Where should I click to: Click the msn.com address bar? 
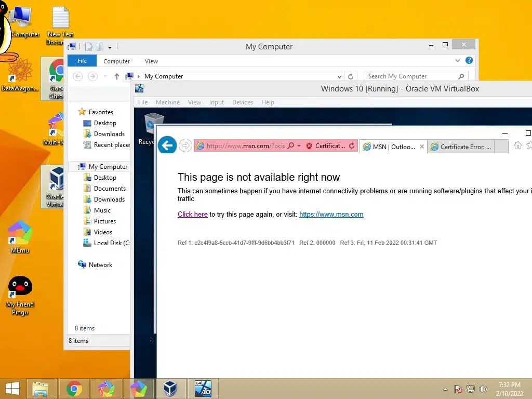coord(245,146)
